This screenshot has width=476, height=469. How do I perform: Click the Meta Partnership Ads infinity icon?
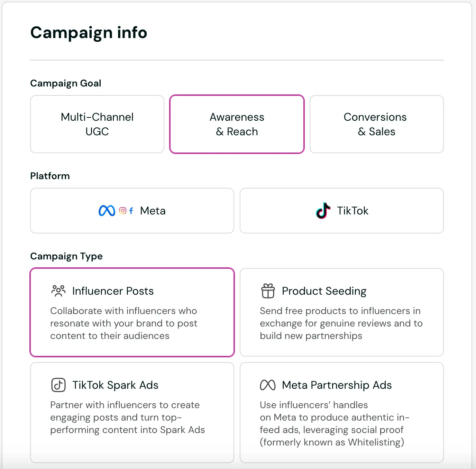click(x=267, y=385)
